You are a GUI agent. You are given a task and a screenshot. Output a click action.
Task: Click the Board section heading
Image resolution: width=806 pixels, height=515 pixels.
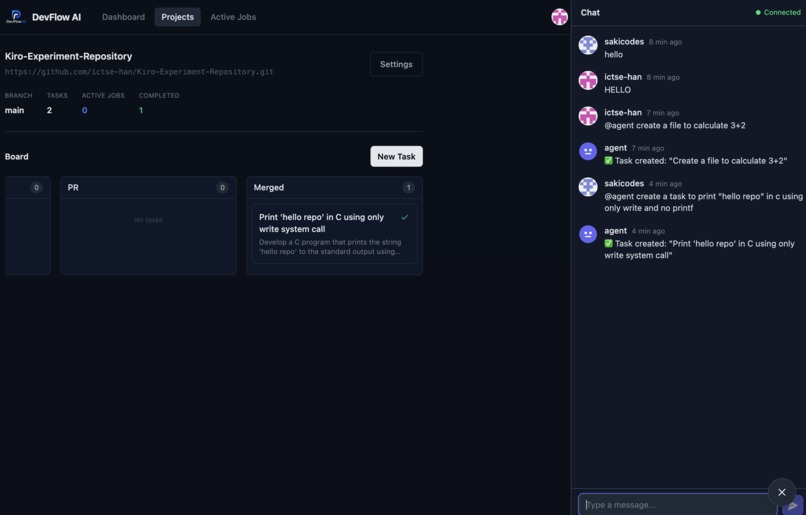[16, 156]
